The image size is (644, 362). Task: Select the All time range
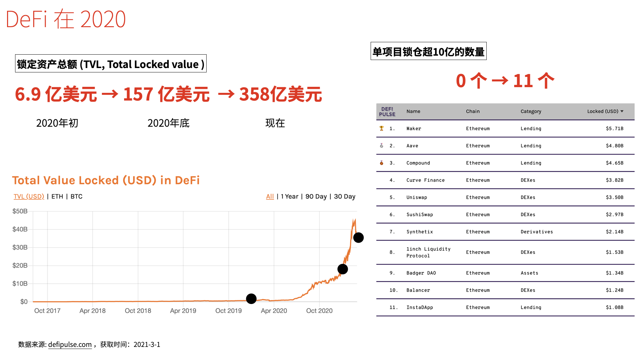point(270,196)
